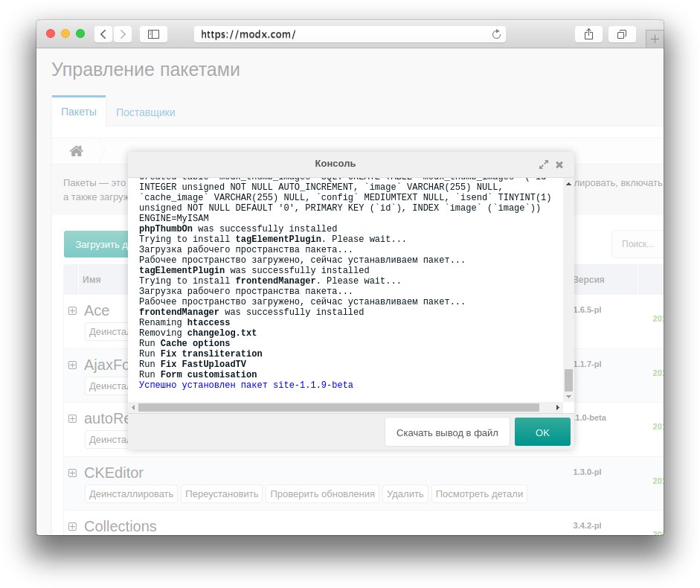Click the Run Fix transliteration line
700x588 pixels.
tap(200, 354)
